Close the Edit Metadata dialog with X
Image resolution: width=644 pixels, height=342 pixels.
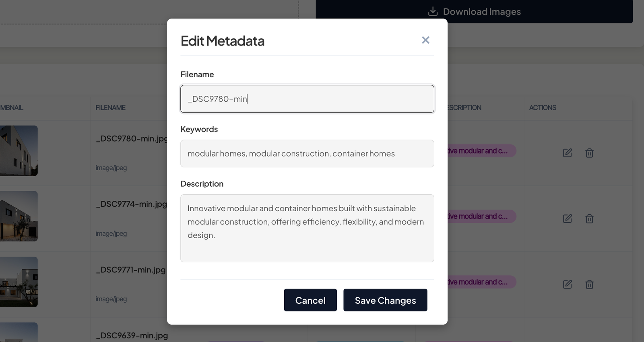tap(425, 40)
